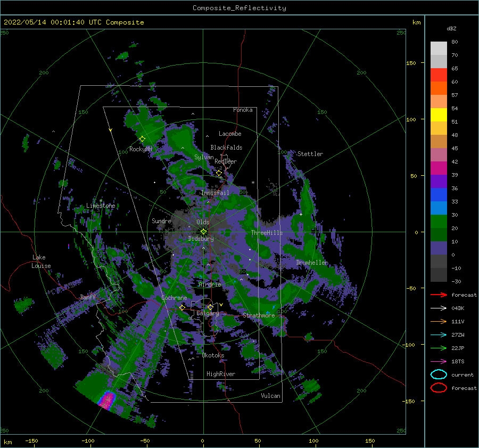Click the yellow diamond marker below Cochrane

pyautogui.click(x=183, y=307)
